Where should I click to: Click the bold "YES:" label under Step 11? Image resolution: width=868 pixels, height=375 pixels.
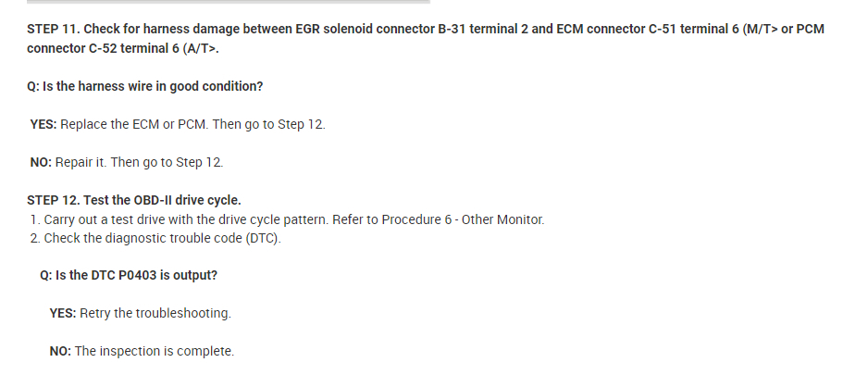click(43, 124)
